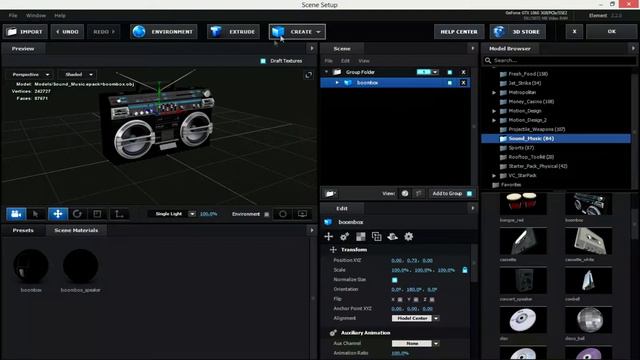This screenshot has height=360, width=640.
Task: Switch to the Presets tab
Action: click(23, 230)
